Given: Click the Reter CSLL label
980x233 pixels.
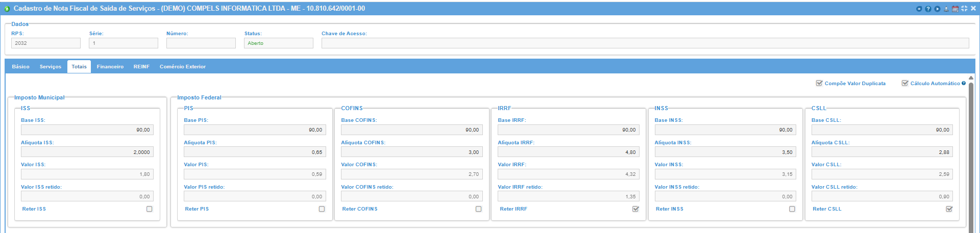Looking at the screenshot, I should click(827, 209).
